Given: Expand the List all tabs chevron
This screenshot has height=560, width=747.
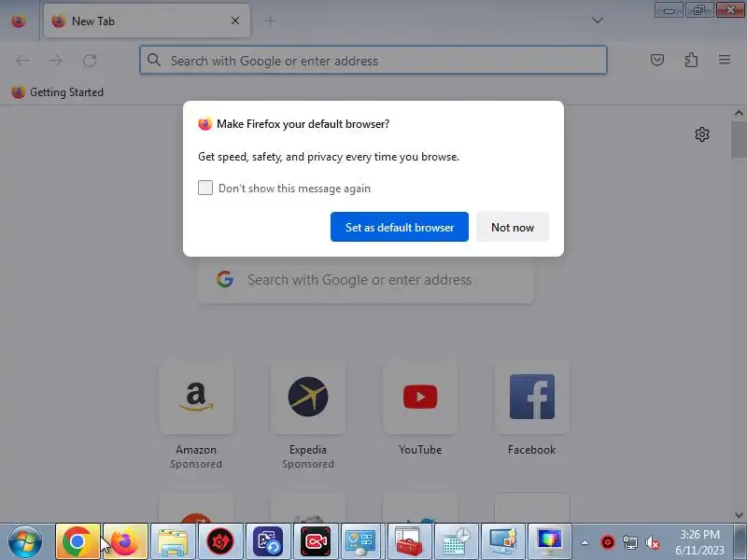Looking at the screenshot, I should click(x=598, y=21).
